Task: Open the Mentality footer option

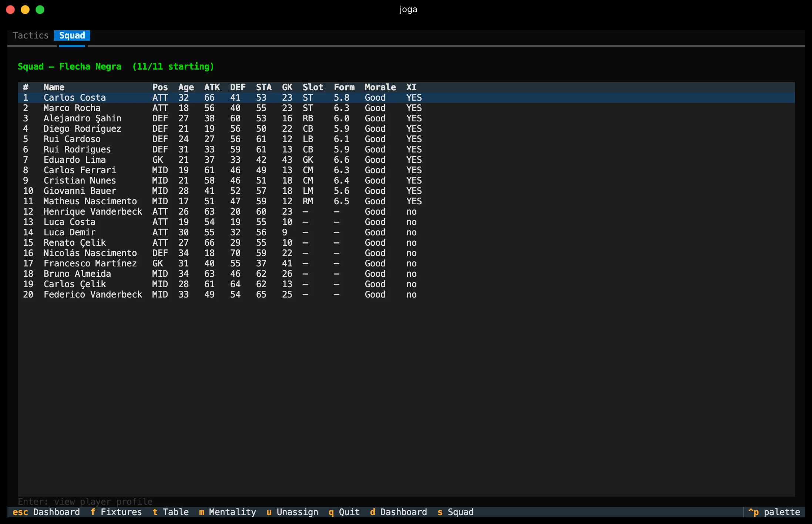Action: [x=228, y=512]
